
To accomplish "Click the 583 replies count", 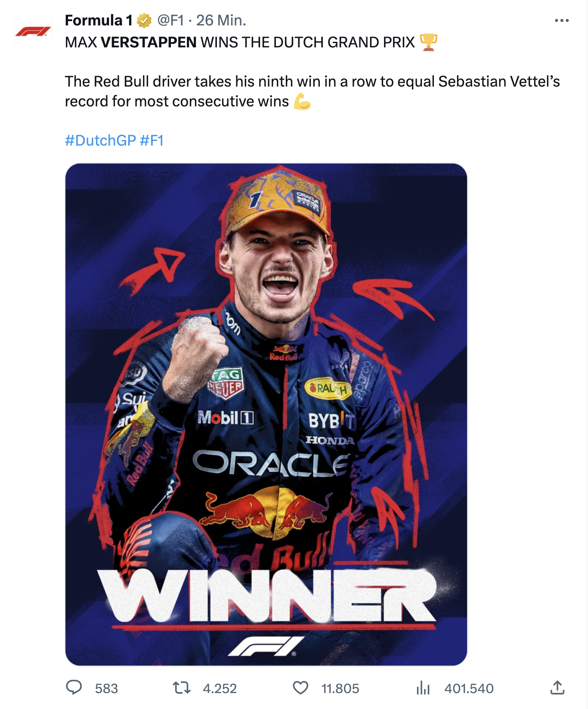I will (106, 688).
